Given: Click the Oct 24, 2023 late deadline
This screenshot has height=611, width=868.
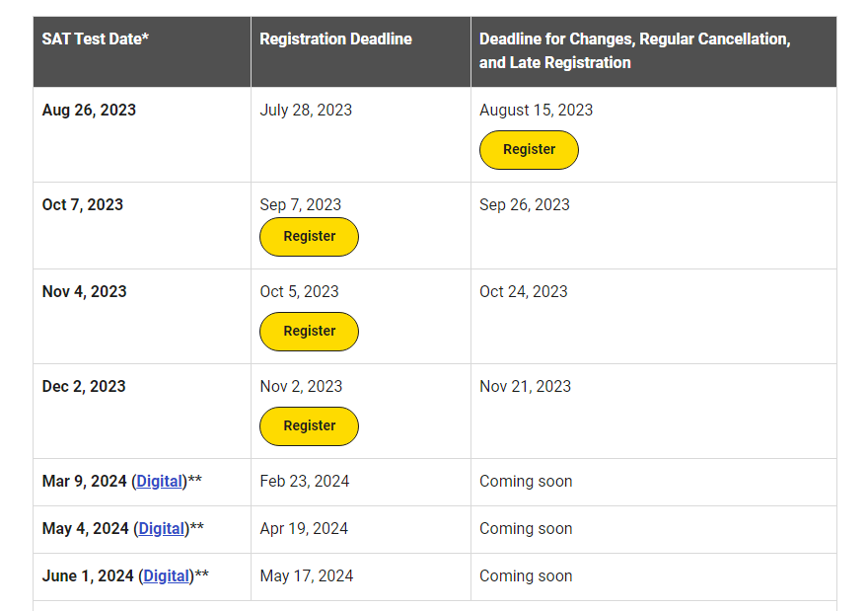Looking at the screenshot, I should pos(523,292).
